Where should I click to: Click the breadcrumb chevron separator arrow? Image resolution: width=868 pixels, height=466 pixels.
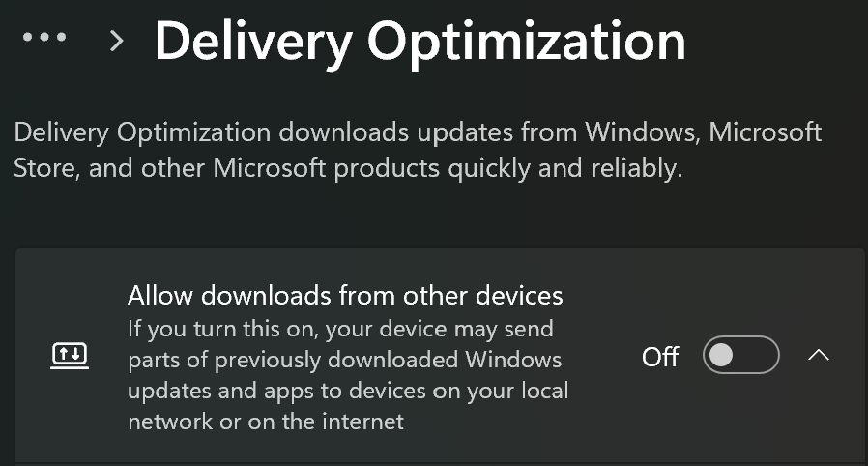point(117,40)
